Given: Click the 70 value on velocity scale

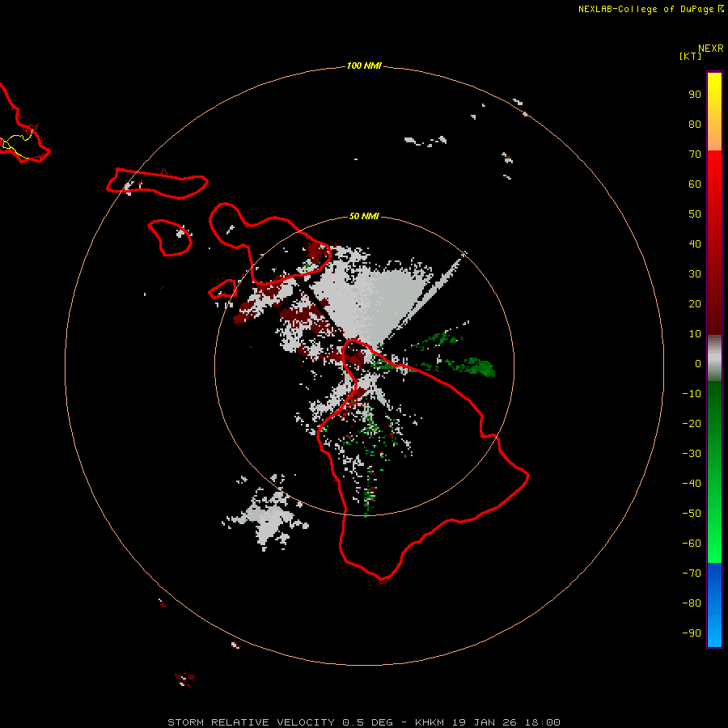Looking at the screenshot, I should [695, 154].
